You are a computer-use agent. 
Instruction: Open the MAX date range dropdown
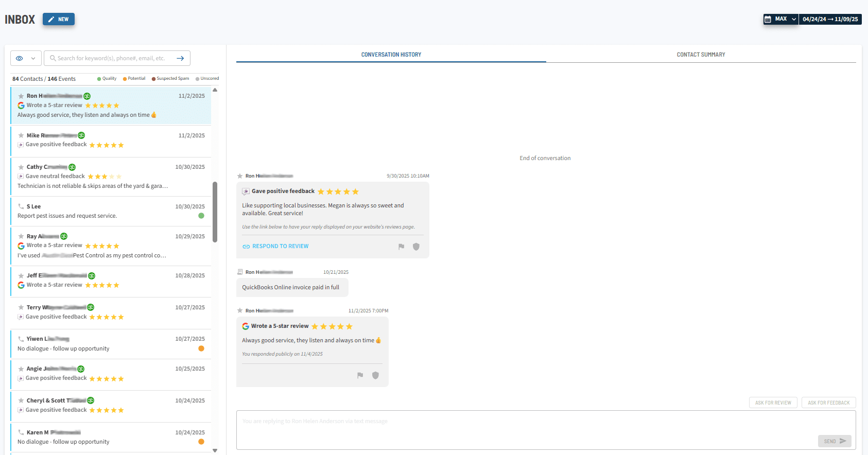[x=786, y=19]
